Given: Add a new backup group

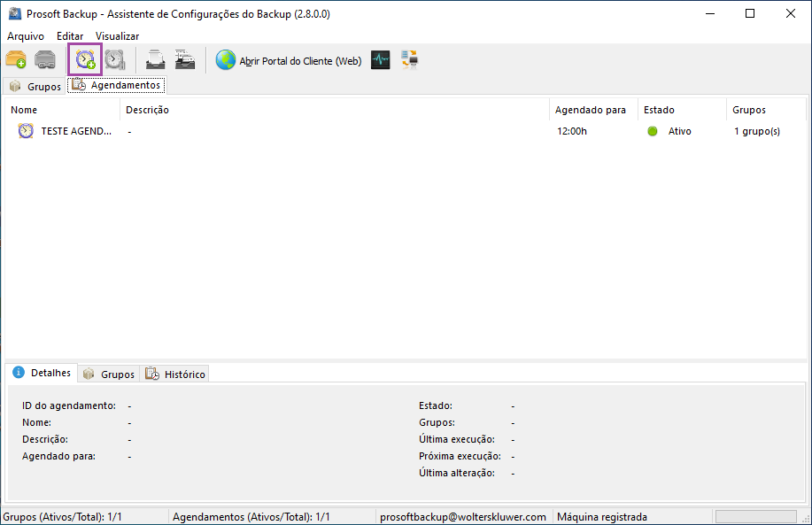Looking at the screenshot, I should coord(16,60).
